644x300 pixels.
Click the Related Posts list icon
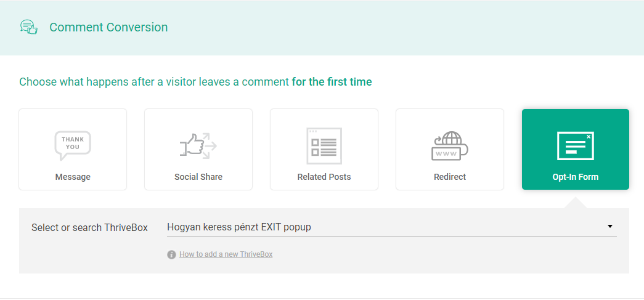coord(324,146)
